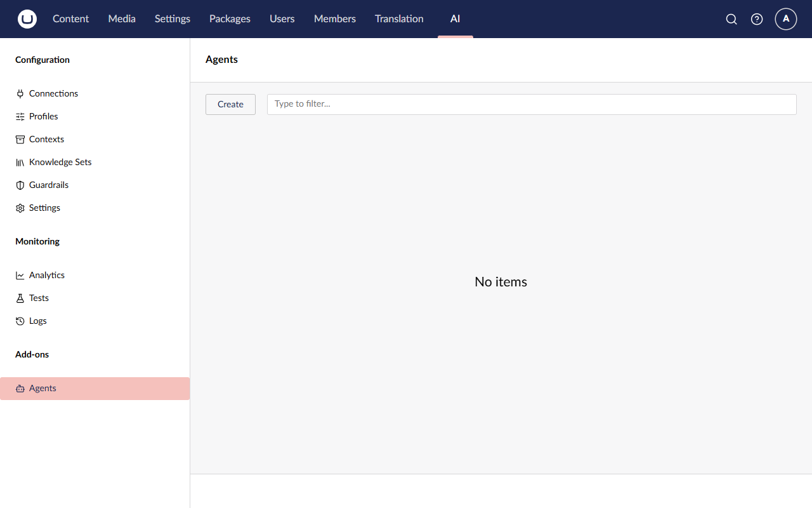Switch to the Translation section
812x508 pixels.
399,19
